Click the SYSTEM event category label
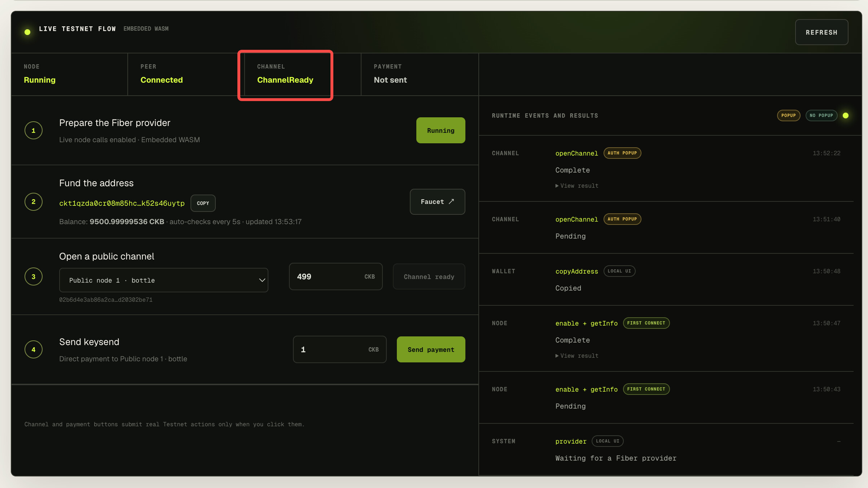This screenshot has width=868, height=488. 503,441
